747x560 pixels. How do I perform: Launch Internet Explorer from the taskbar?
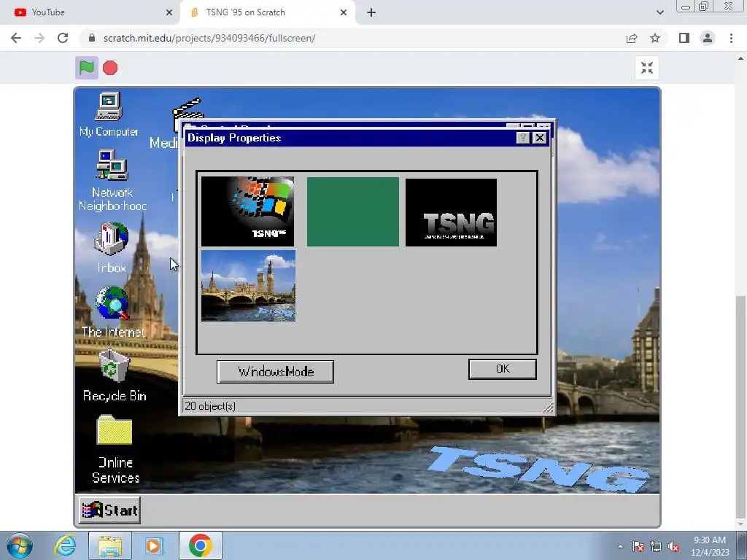pyautogui.click(x=65, y=545)
